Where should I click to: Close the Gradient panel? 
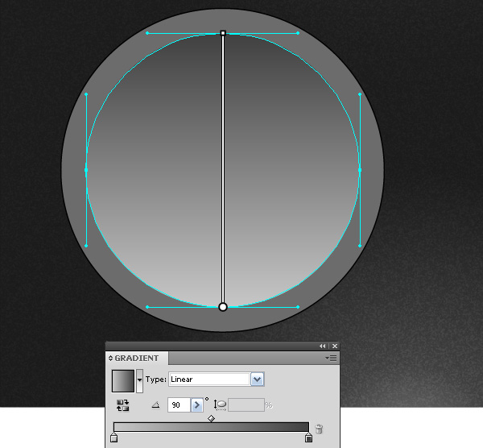pos(335,346)
